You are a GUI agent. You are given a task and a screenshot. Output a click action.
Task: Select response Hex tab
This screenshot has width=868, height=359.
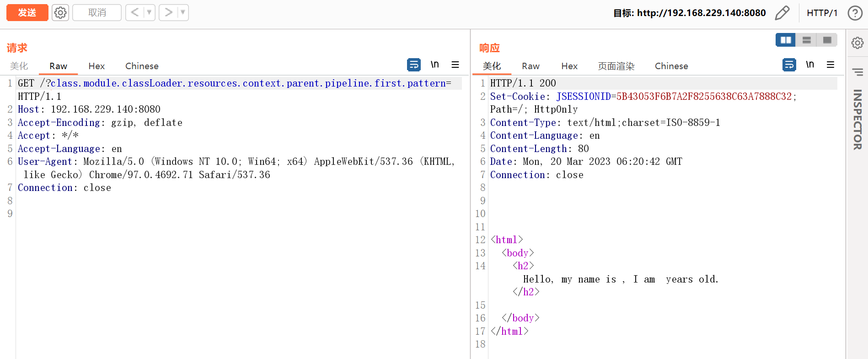tap(569, 66)
